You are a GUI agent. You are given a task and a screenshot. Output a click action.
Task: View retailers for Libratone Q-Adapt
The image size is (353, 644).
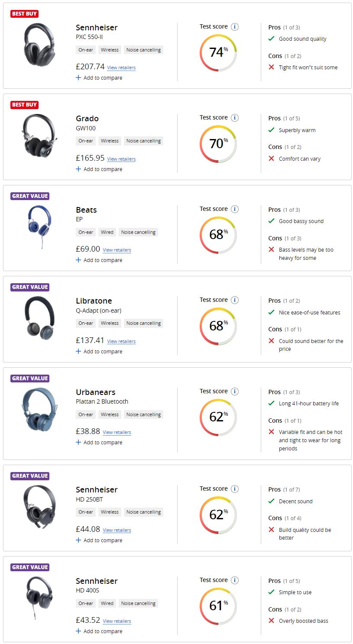(121, 341)
